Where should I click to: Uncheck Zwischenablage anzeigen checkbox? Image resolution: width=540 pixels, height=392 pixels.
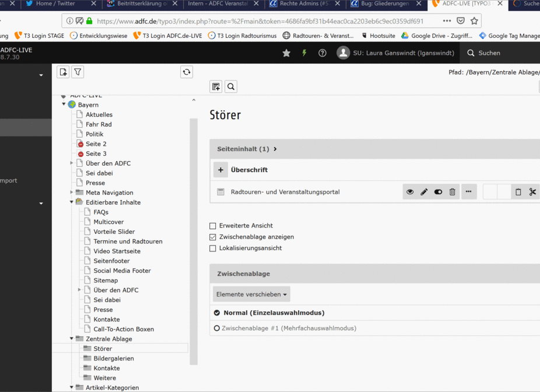point(213,237)
